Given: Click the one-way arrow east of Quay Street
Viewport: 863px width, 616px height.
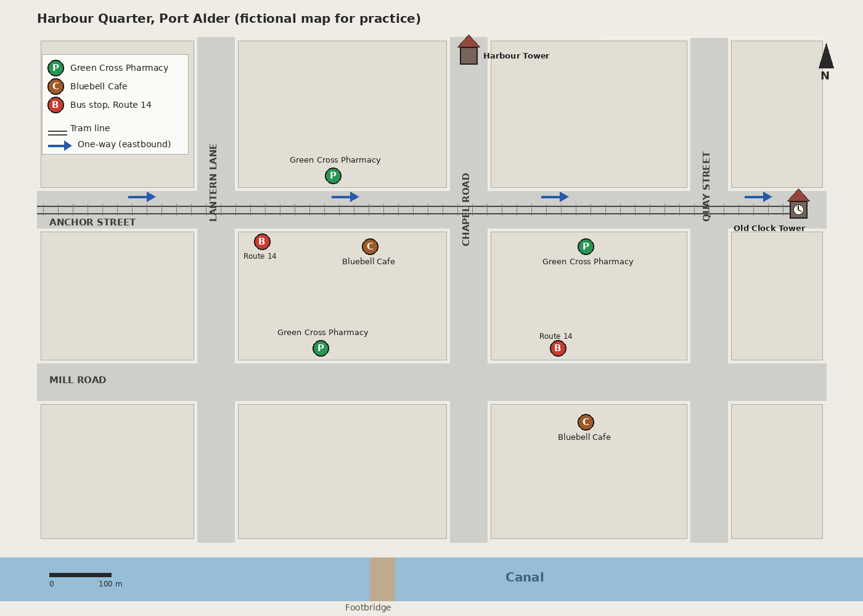Looking at the screenshot, I should click(x=758, y=197).
